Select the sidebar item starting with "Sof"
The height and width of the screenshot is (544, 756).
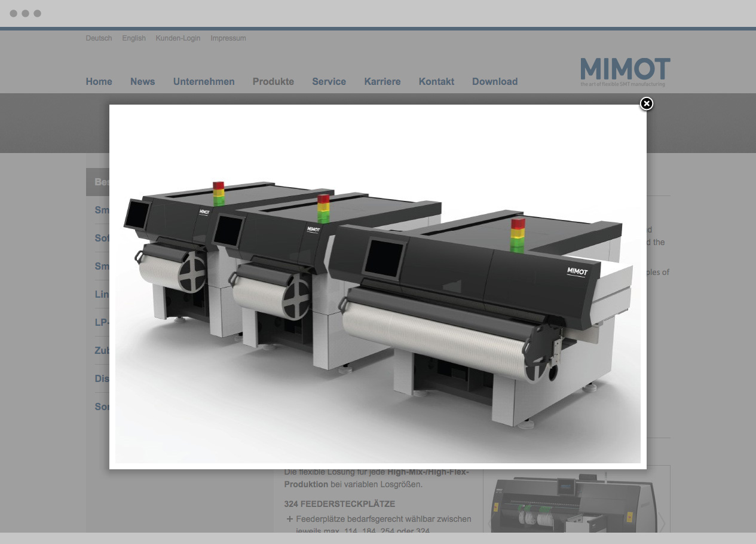click(102, 238)
